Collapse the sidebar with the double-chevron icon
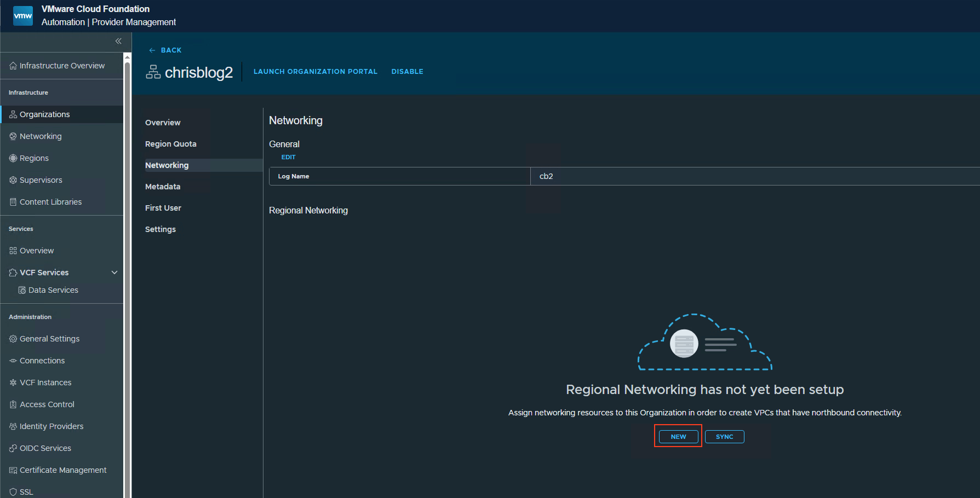Viewport: 980px width, 498px height. tap(118, 41)
